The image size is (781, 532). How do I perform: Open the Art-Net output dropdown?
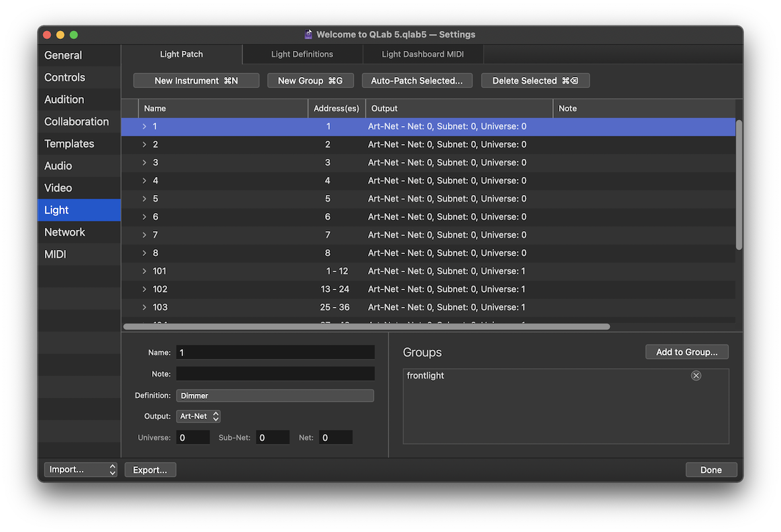click(198, 417)
